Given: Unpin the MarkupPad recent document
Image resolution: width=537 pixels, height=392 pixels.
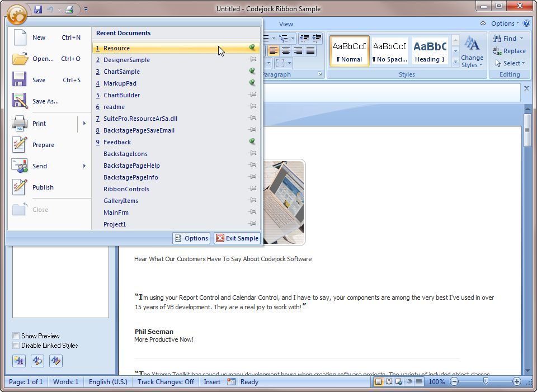Looking at the screenshot, I should [x=252, y=83].
